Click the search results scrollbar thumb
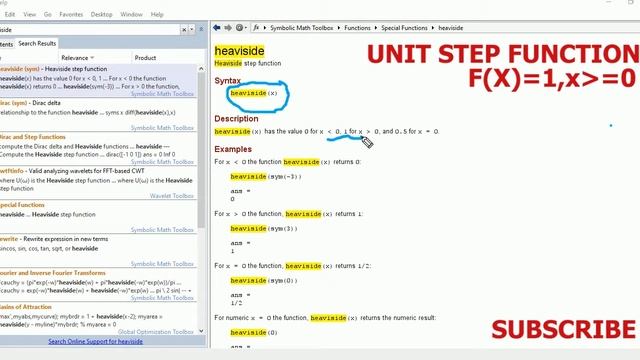 coord(201,151)
